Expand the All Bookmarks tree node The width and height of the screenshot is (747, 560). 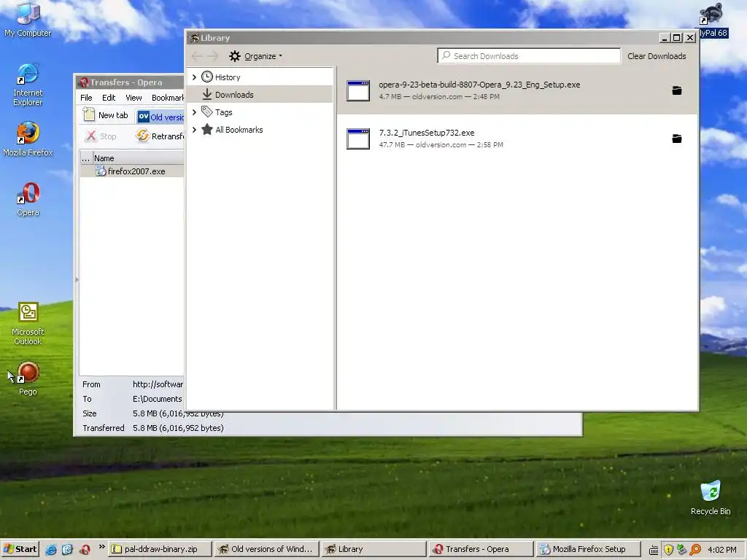194,130
